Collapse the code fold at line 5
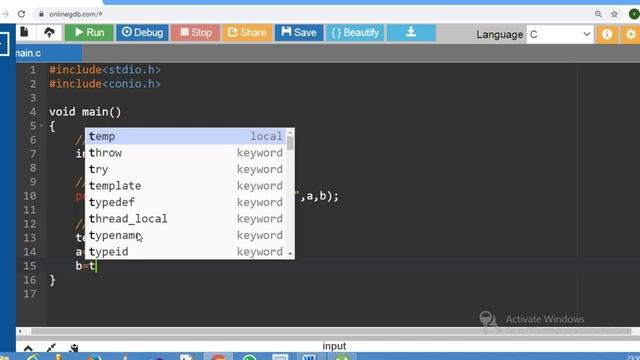Screen dimensions: 640x360 [x=42, y=126]
